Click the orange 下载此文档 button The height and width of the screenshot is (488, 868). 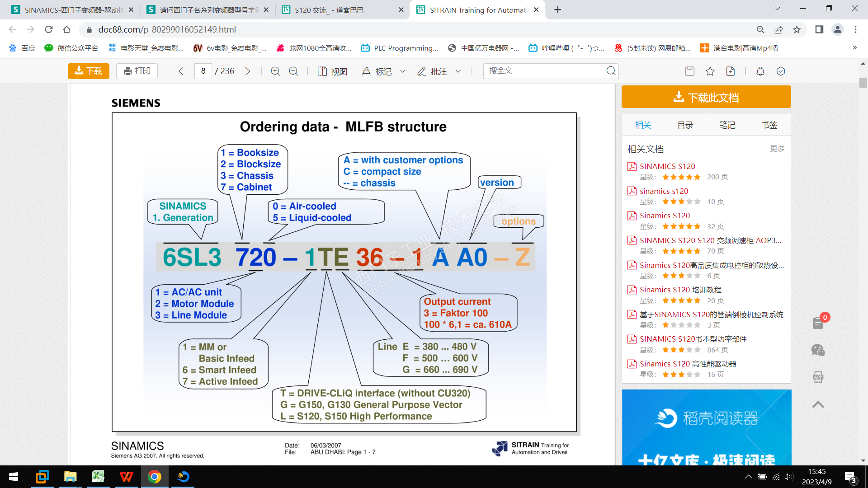coord(706,97)
